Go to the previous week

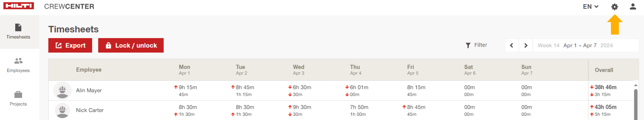point(512,45)
